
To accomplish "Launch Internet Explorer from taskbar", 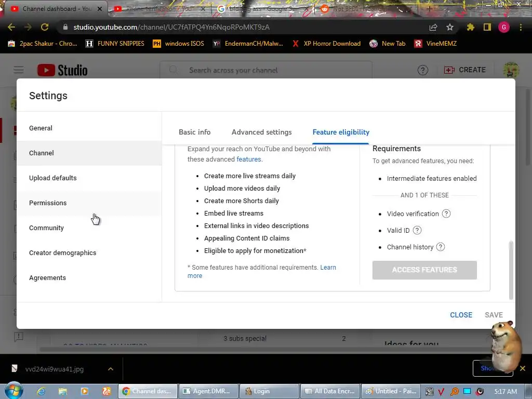I will tap(41, 391).
